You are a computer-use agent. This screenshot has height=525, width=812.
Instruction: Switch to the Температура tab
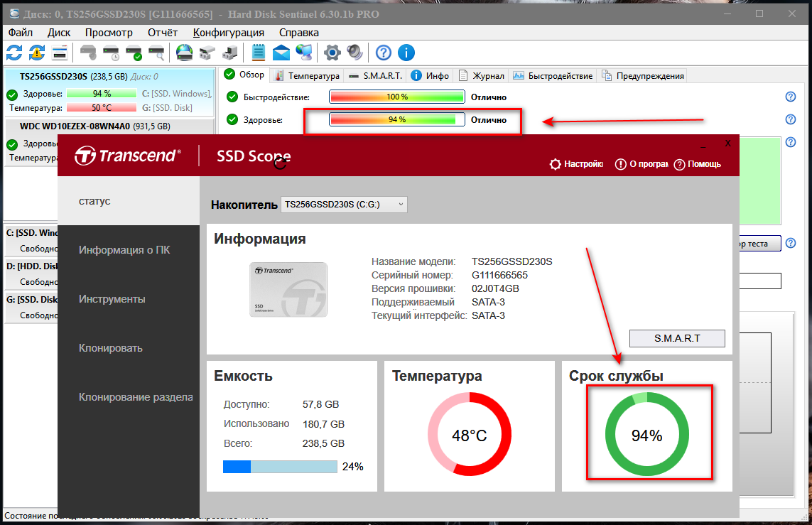307,75
